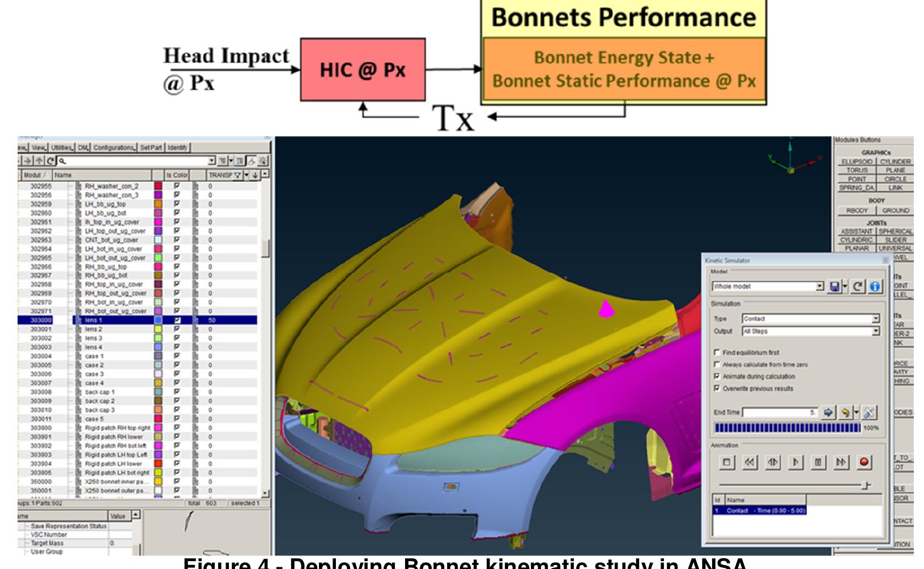This screenshot has width=924, height=569.
Task: Click the TORUS module button
Action: (857, 171)
